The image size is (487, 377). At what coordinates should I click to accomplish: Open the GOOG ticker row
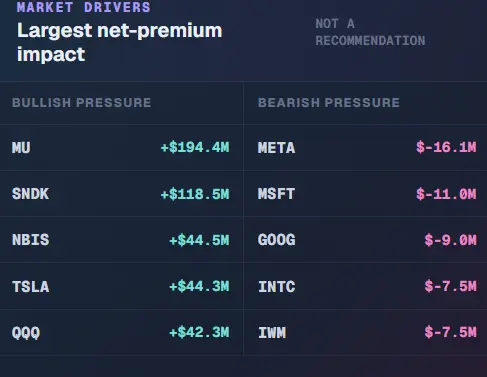[365, 240]
